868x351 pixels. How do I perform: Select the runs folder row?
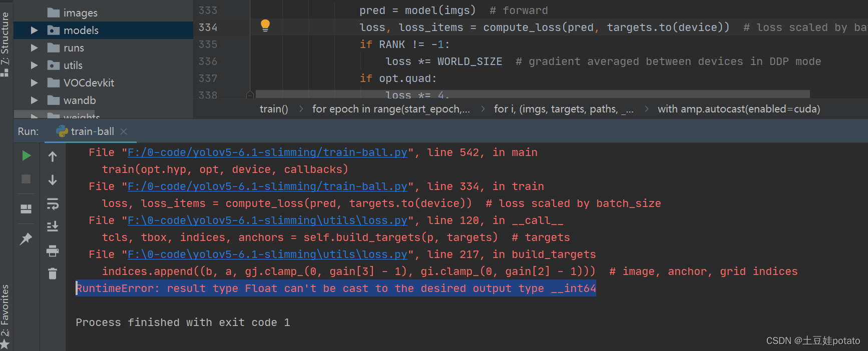coord(104,48)
